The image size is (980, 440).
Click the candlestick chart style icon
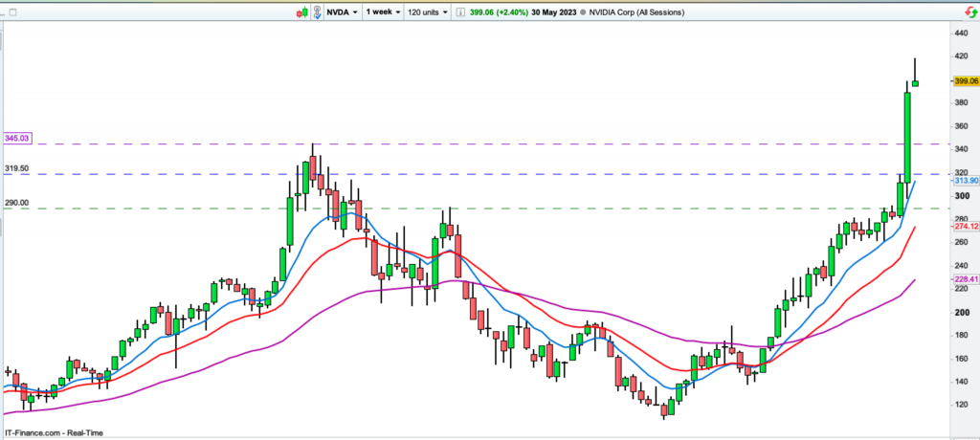[301, 12]
